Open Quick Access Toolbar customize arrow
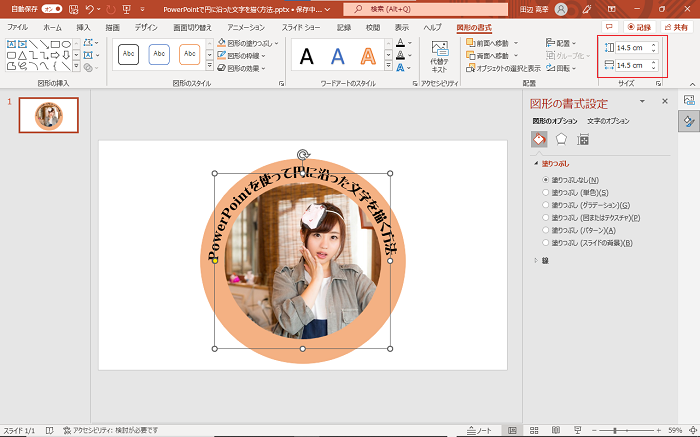700x437 pixels. click(142, 9)
